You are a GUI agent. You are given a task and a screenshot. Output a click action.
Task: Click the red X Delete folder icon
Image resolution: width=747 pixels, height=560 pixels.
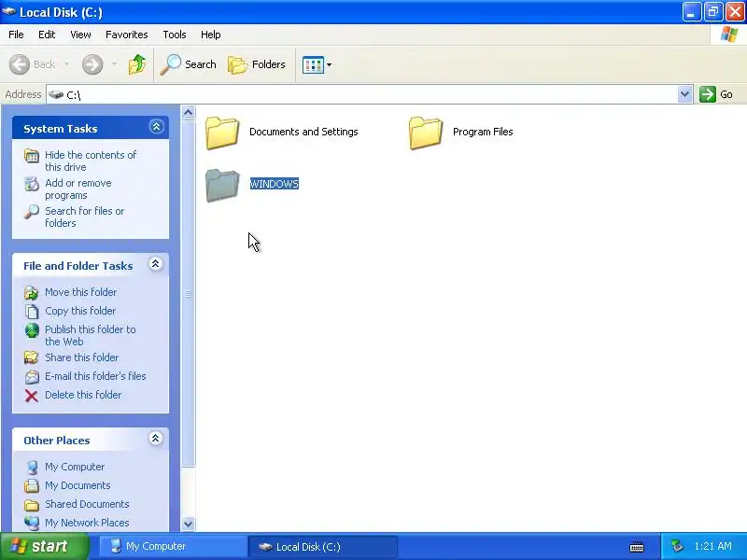point(32,396)
